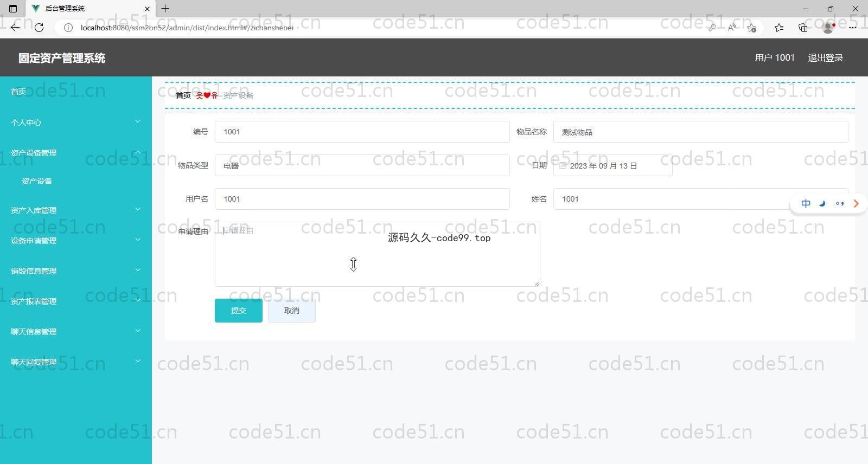
Task: Click 首页 breadcrumb link
Action: point(183,95)
